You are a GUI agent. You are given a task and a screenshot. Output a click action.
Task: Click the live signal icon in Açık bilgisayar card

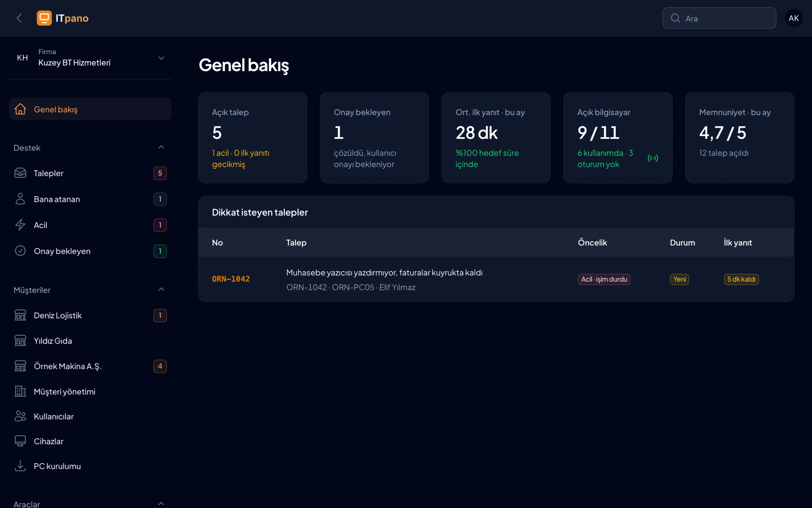tap(653, 158)
